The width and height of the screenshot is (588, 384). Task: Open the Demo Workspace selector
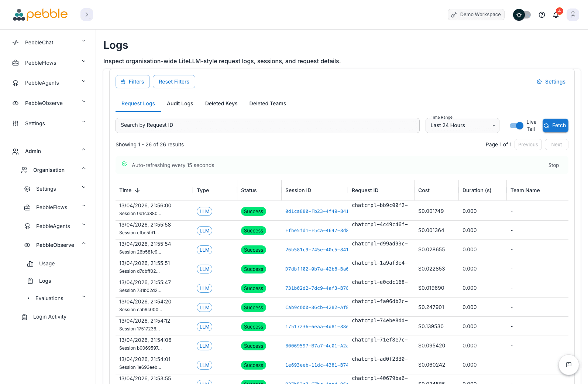pos(476,15)
